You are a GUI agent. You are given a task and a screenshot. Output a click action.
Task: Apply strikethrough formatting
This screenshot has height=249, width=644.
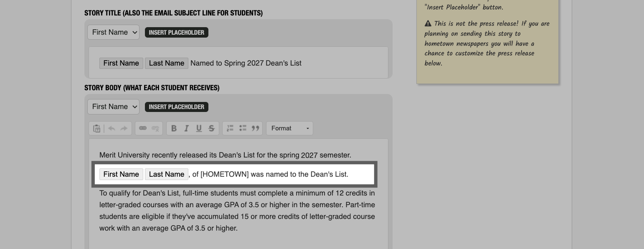coord(212,128)
